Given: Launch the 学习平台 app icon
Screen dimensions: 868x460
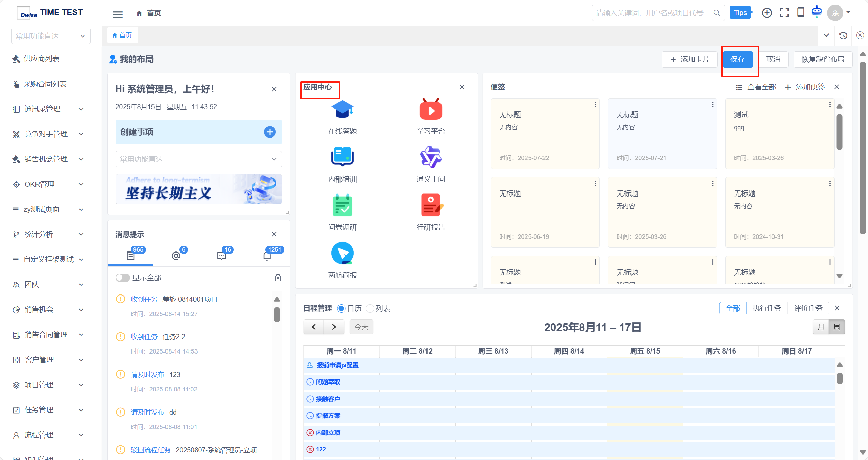Looking at the screenshot, I should point(431,110).
